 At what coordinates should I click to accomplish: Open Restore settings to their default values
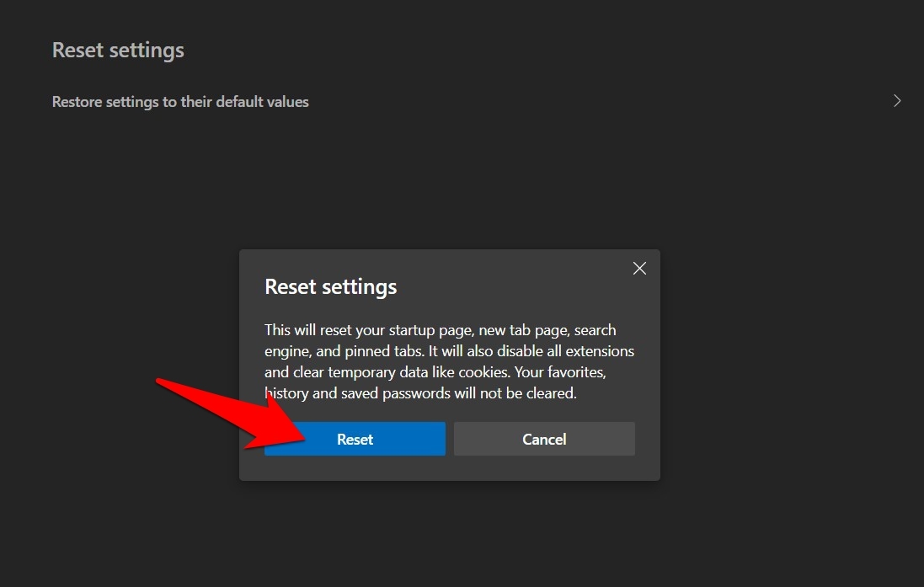click(x=180, y=102)
